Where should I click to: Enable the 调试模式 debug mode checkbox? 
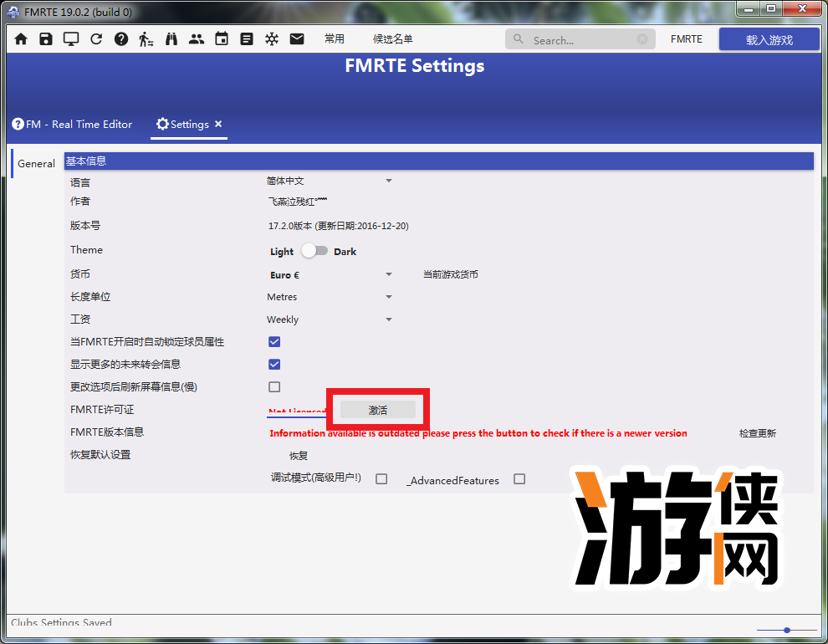381,478
